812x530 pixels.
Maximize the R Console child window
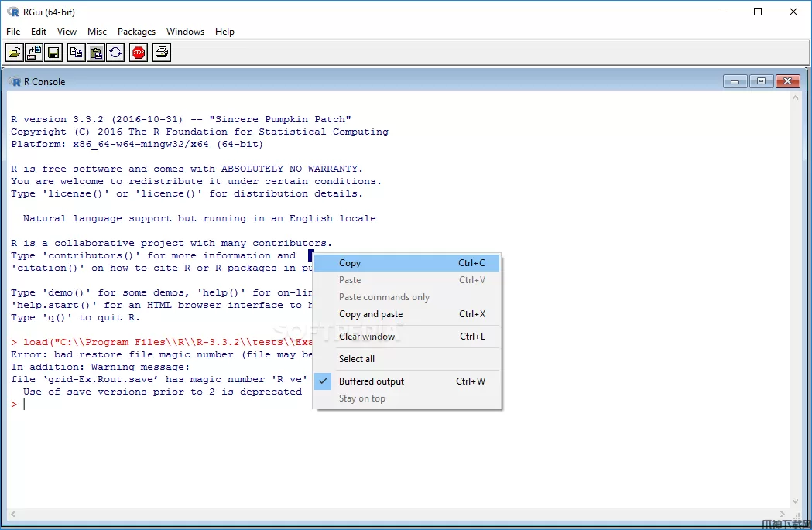tap(761, 81)
